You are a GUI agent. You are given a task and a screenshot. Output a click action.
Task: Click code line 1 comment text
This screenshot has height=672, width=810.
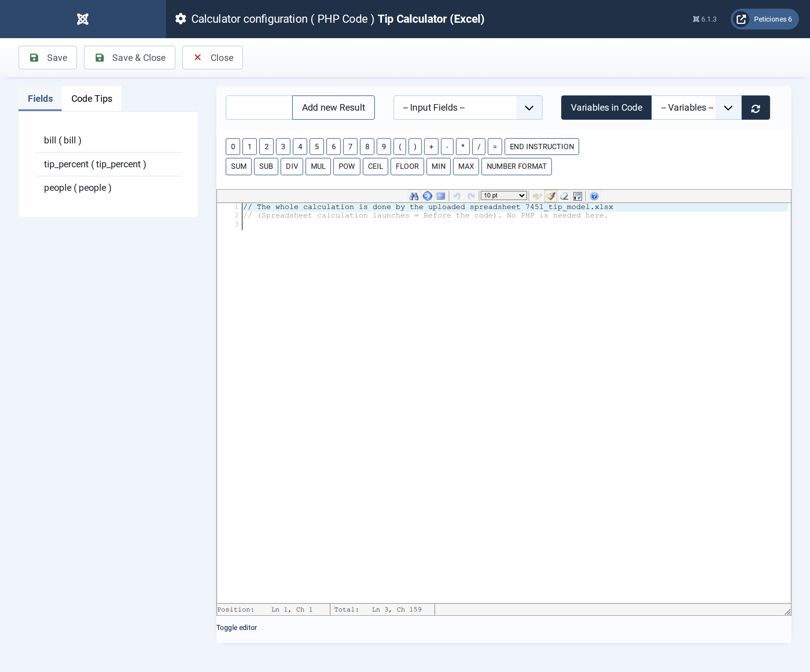[428, 207]
